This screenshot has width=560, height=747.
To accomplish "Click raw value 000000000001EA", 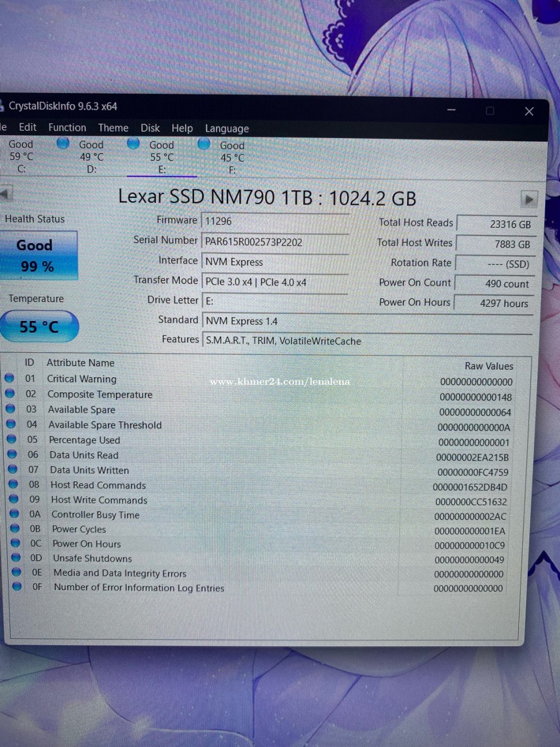I will (x=469, y=531).
